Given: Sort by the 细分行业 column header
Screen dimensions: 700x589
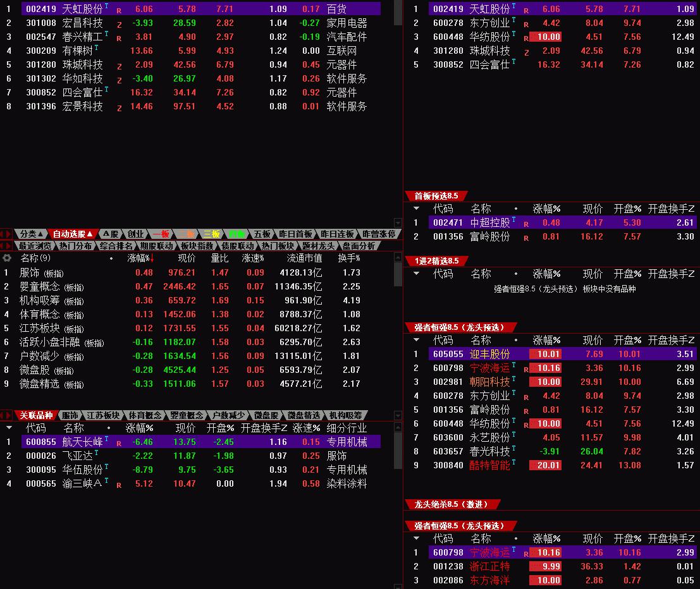Looking at the screenshot, I should (347, 428).
